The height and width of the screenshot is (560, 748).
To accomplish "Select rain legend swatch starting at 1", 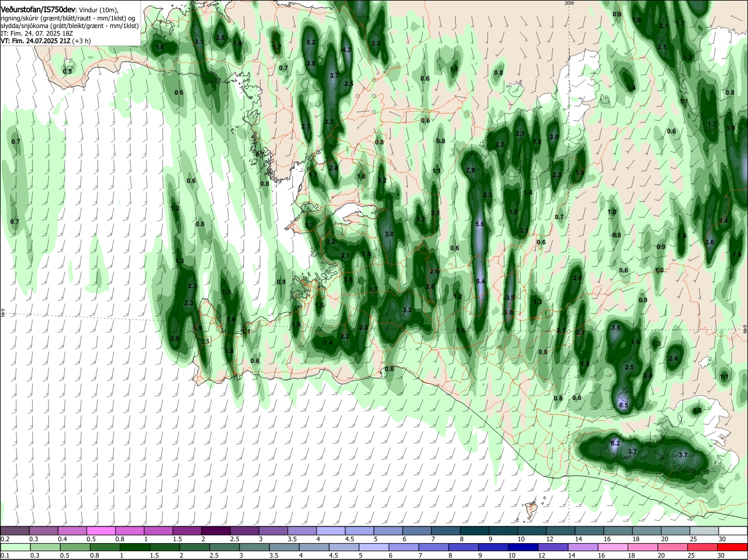I will (x=134, y=547).
